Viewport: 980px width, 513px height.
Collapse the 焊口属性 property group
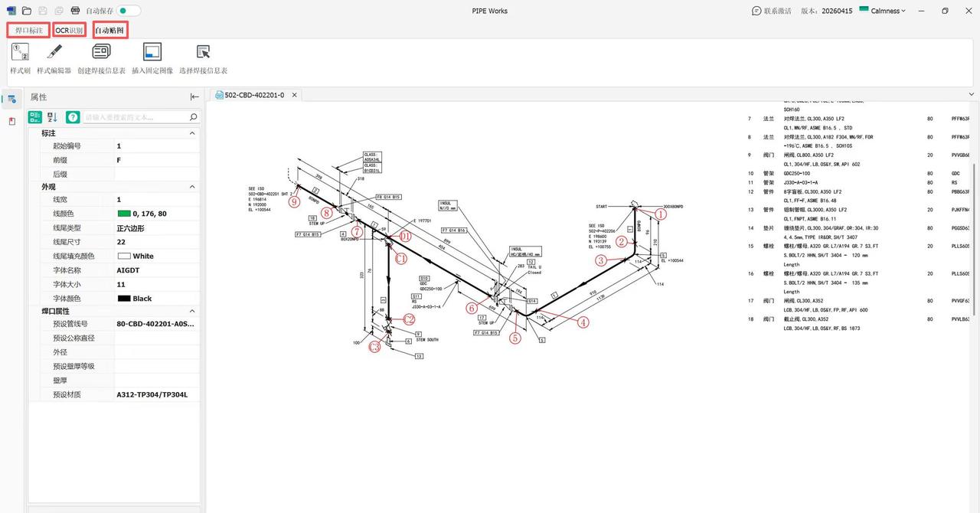(192, 312)
